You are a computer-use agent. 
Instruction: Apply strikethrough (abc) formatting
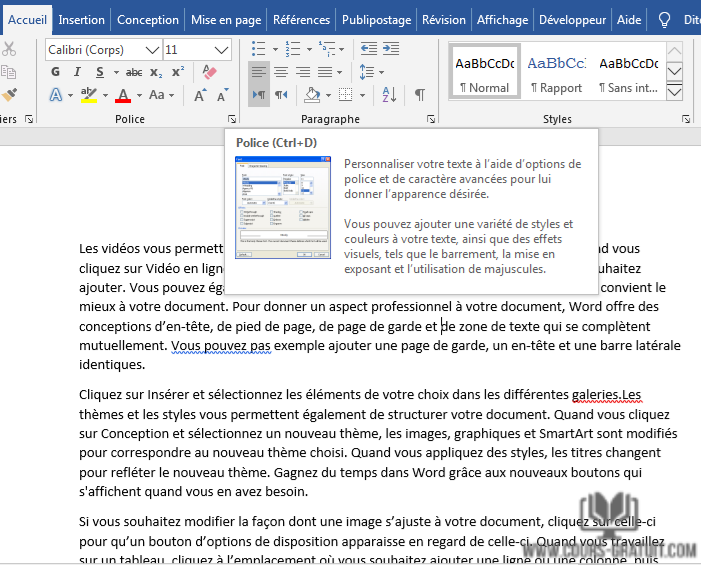pyautogui.click(x=134, y=72)
